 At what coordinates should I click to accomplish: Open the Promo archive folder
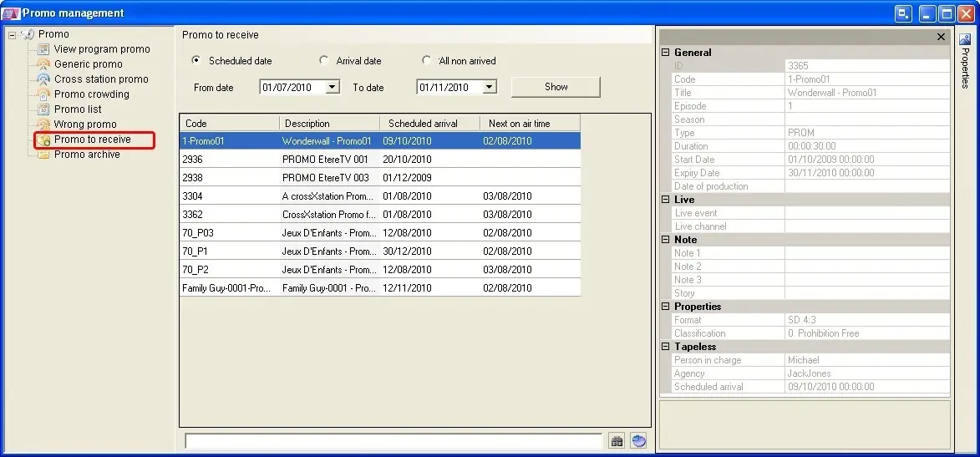87,155
